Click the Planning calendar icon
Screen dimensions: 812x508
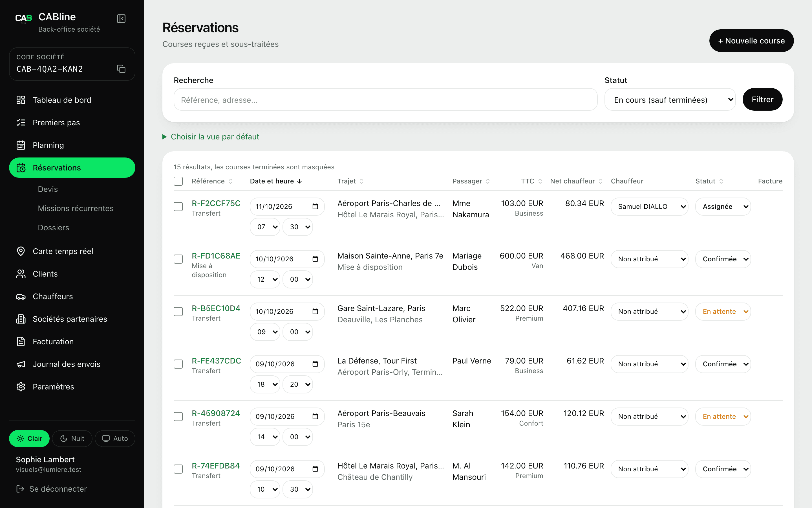click(x=21, y=145)
